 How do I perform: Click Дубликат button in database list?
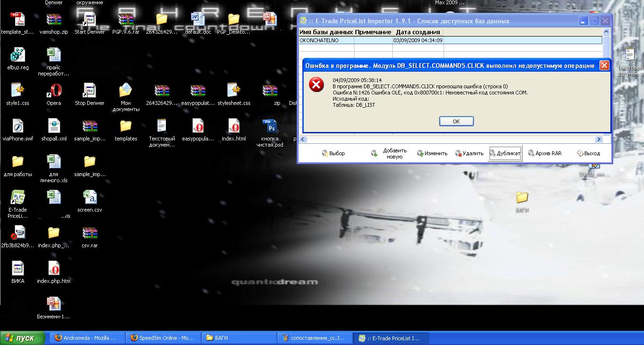[505, 153]
